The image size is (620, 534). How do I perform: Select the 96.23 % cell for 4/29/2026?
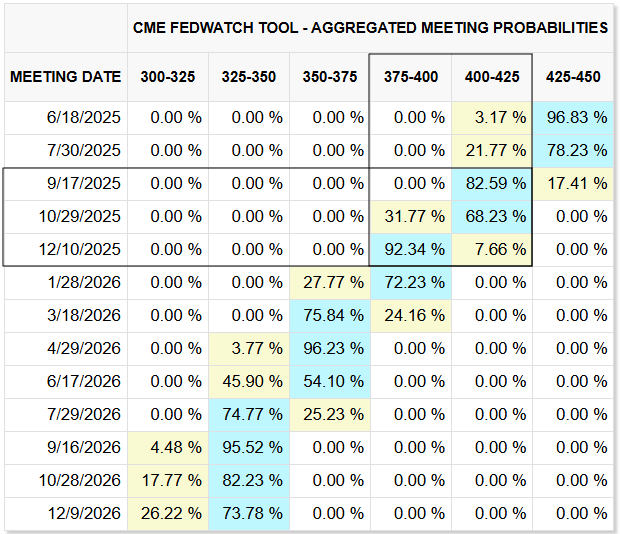(x=330, y=349)
